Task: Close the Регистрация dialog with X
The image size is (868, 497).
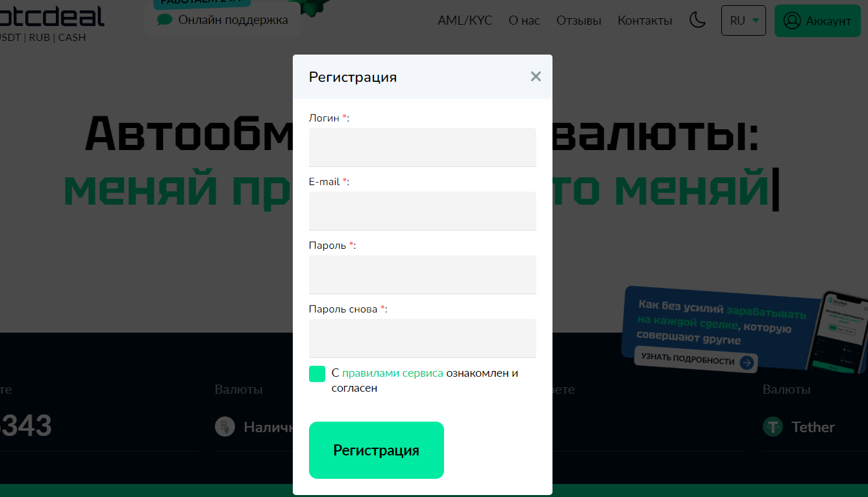Action: point(536,77)
